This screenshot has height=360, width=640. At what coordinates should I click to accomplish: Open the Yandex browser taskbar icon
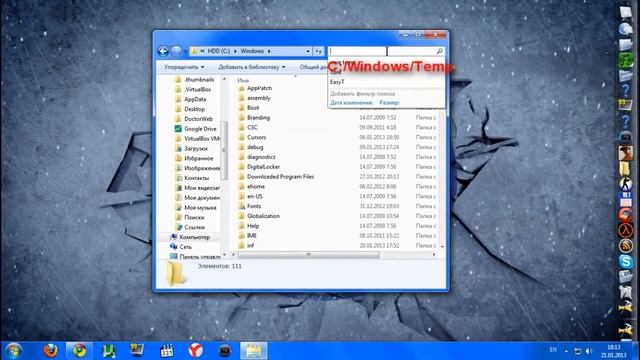pyautogui.click(x=196, y=351)
